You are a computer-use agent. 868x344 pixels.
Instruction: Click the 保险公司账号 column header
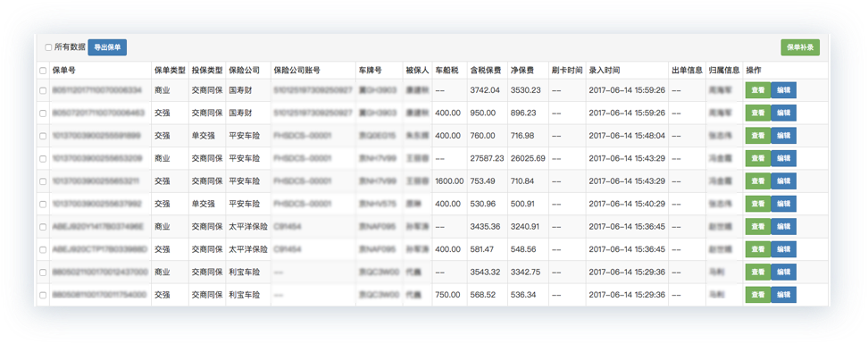(296, 71)
